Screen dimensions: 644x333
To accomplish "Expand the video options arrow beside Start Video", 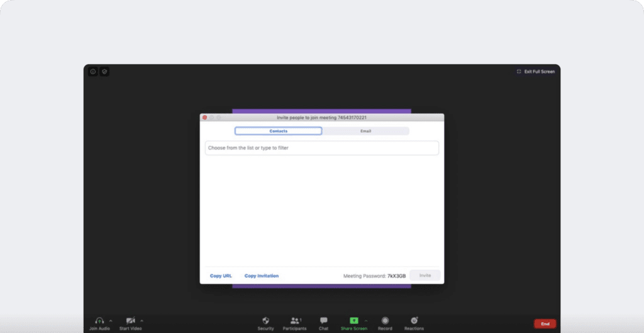I will tap(142, 320).
